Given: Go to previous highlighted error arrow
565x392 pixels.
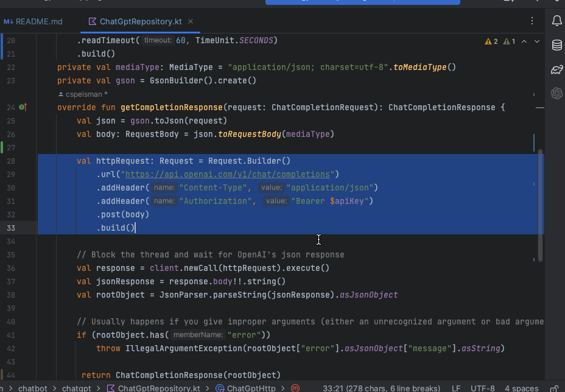Looking at the screenshot, I should pos(524,41).
